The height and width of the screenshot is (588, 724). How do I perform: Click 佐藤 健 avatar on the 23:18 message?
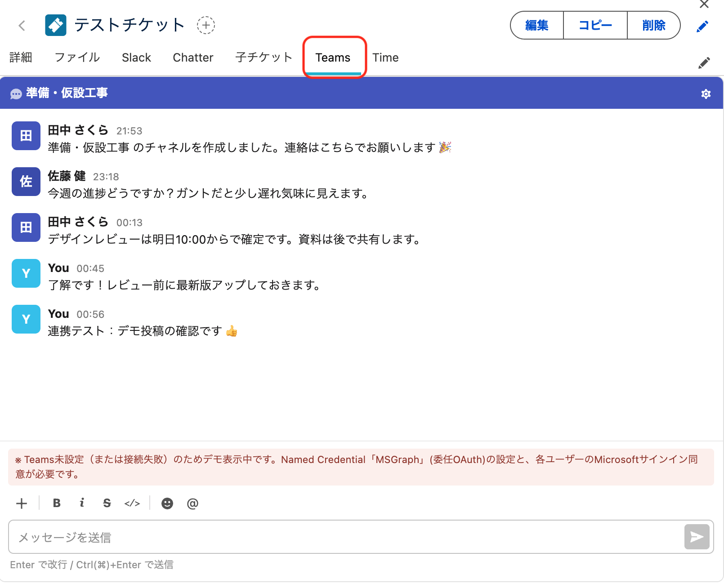pos(26,182)
